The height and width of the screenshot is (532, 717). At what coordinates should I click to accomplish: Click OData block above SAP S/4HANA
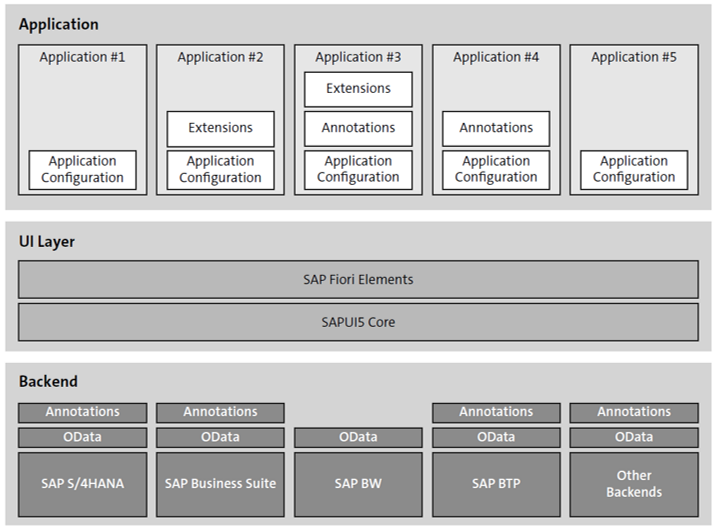(82, 438)
